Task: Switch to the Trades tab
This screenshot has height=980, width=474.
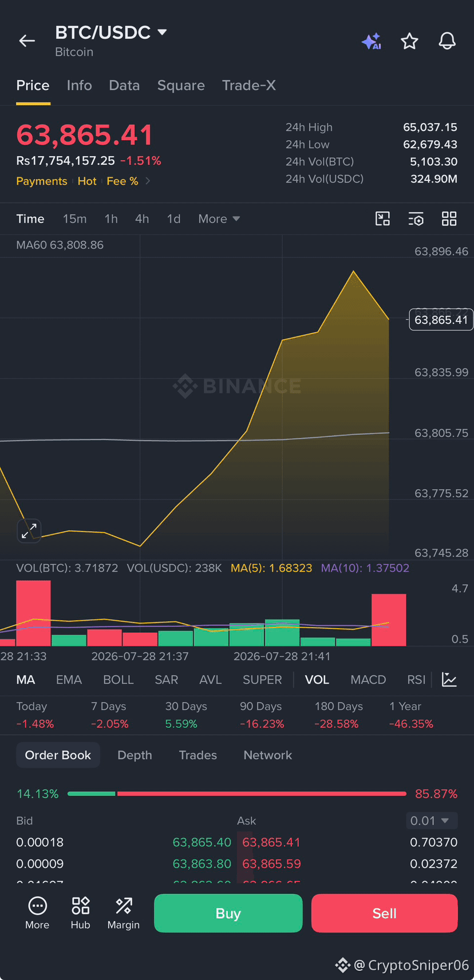Action: [x=198, y=755]
